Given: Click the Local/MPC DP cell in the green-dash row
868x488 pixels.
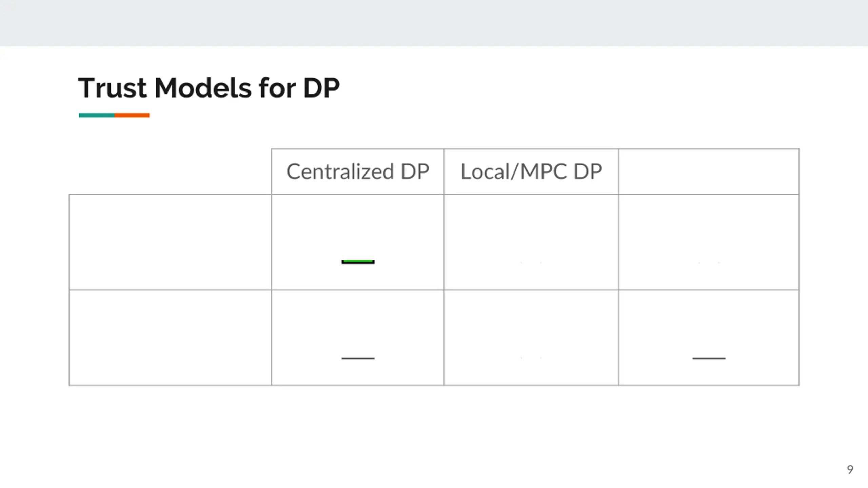Looking at the screenshot, I should click(x=531, y=242).
